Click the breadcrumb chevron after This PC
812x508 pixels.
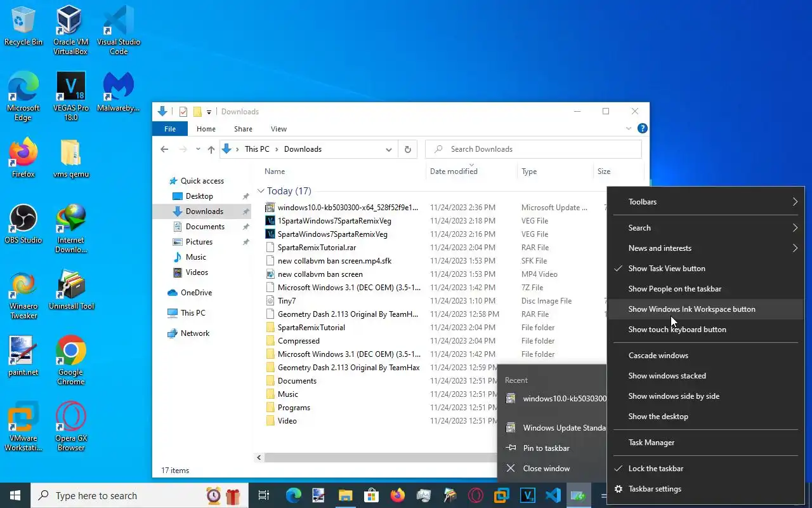pos(277,149)
